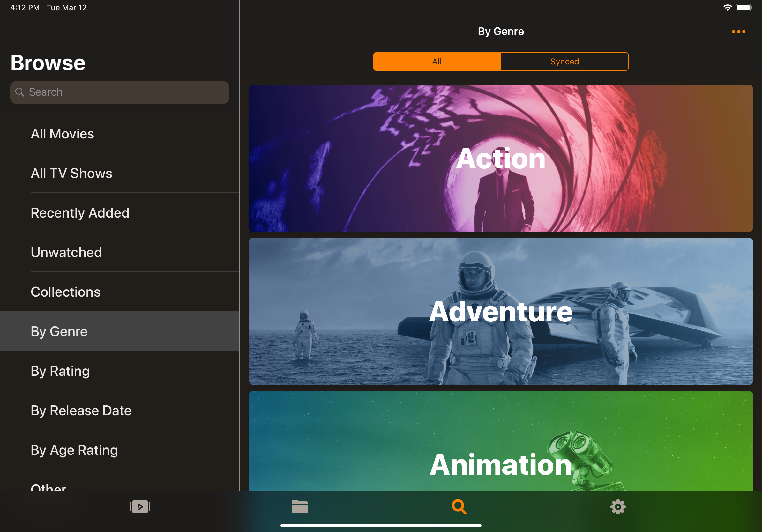The height and width of the screenshot is (532, 762).
Task: Open the three-dot more options menu
Action: coord(738,32)
